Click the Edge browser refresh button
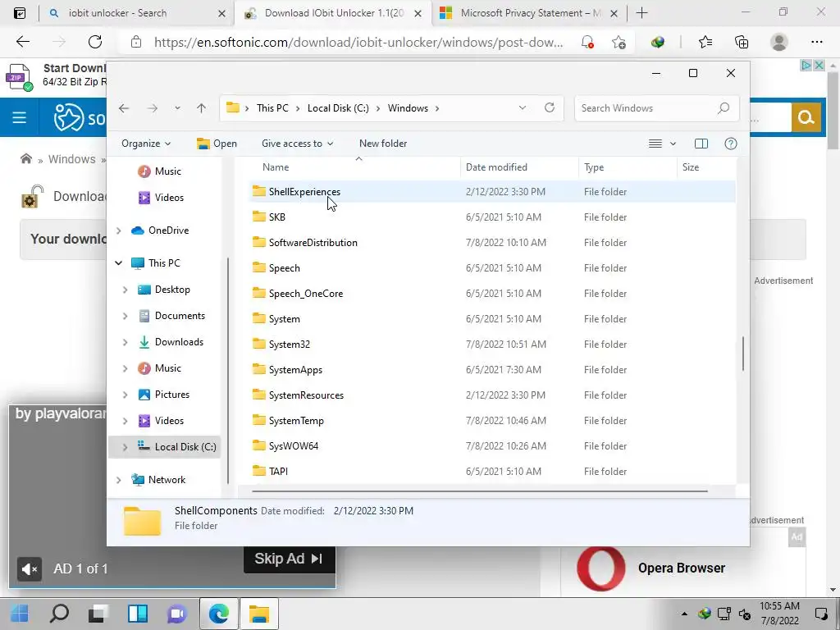Image resolution: width=840 pixels, height=630 pixels. (95, 42)
